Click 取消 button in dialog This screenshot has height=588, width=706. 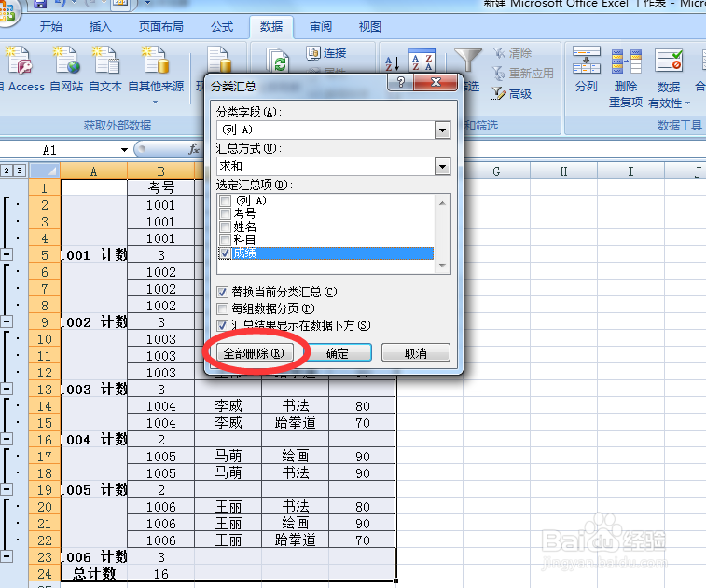(416, 353)
